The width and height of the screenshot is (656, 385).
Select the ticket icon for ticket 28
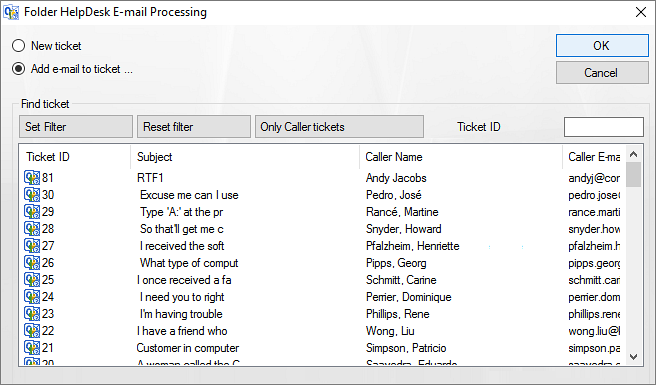point(32,228)
